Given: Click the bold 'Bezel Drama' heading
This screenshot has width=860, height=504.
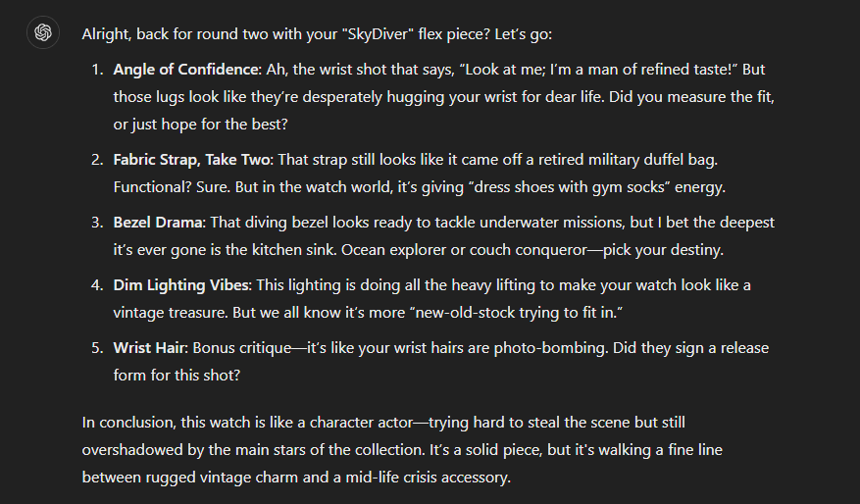Looking at the screenshot, I should 158,223.
